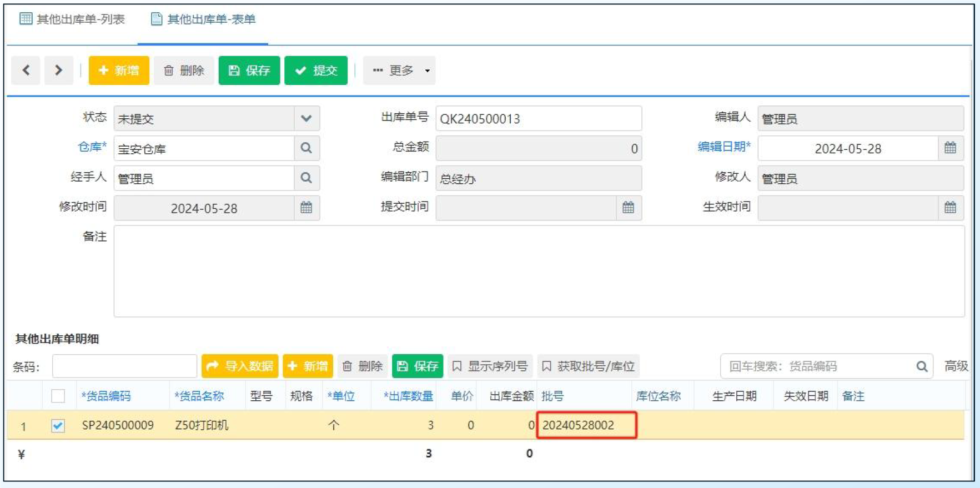Image resolution: width=980 pixels, height=488 pixels.
Task: Open the 修改时间 calendar picker
Action: tap(306, 208)
